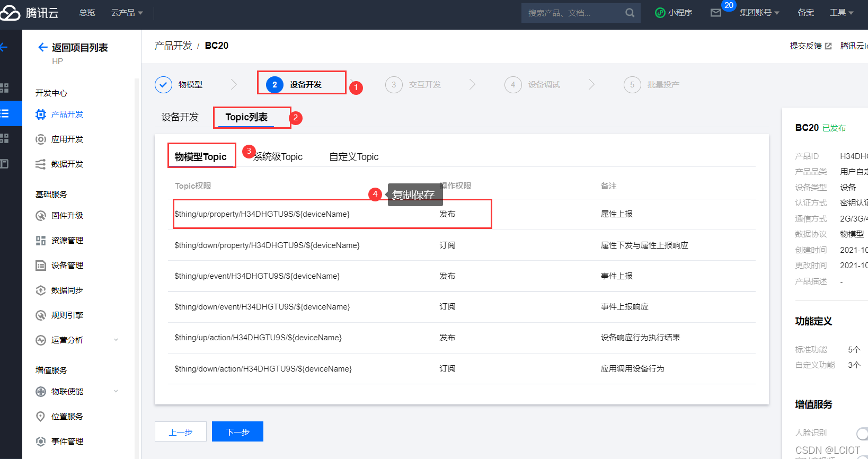
Task: Click the checkmark step icon for 物模型
Action: pos(163,84)
